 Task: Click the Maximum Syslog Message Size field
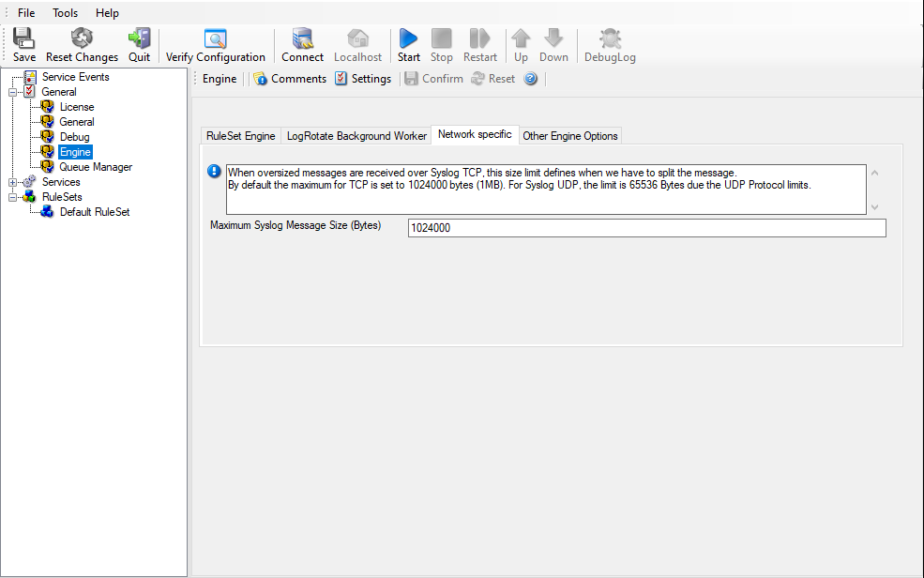pos(646,228)
